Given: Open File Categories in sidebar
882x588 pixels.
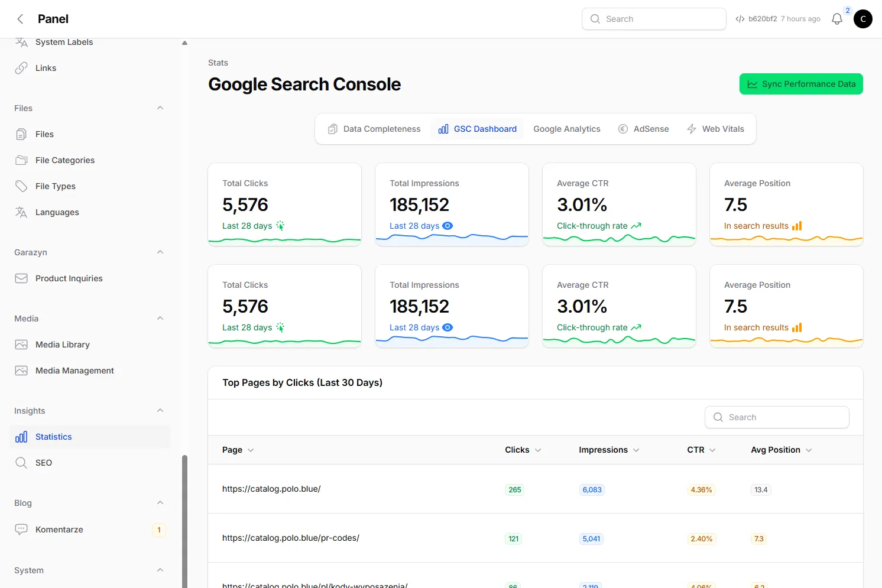Looking at the screenshot, I should (x=90, y=160).
